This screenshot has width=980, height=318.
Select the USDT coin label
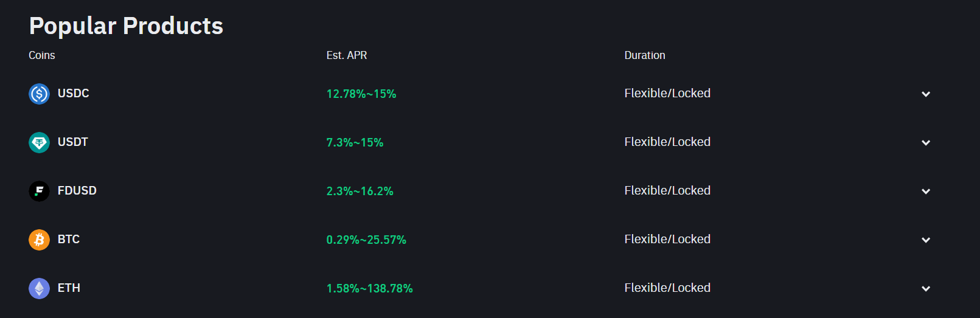tap(72, 142)
